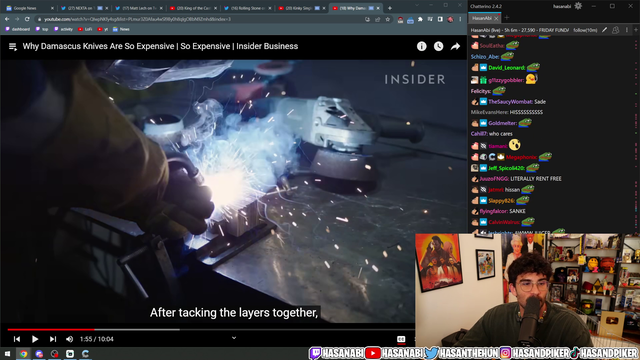Click the Share arrow icon on the video
This screenshot has height=360, width=640.
click(x=455, y=47)
